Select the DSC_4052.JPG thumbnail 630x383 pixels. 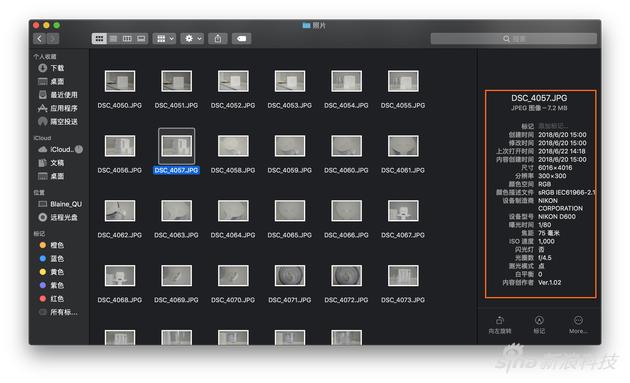tap(233, 81)
